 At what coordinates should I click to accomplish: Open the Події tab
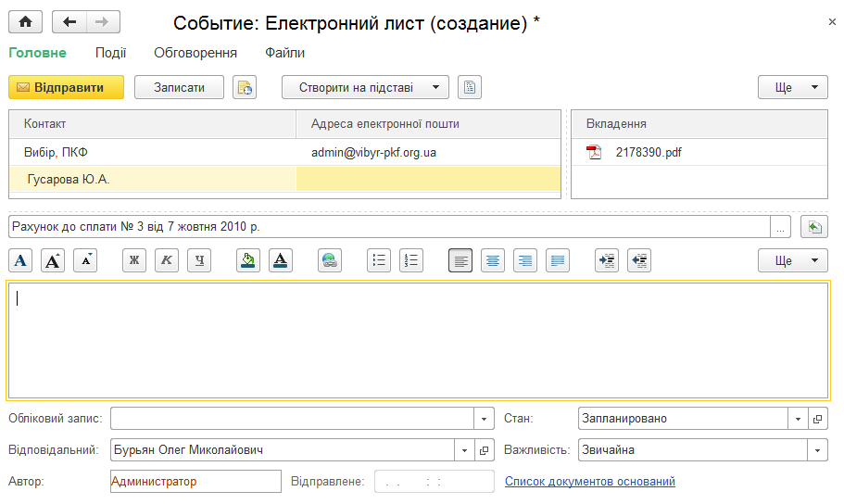(x=110, y=53)
